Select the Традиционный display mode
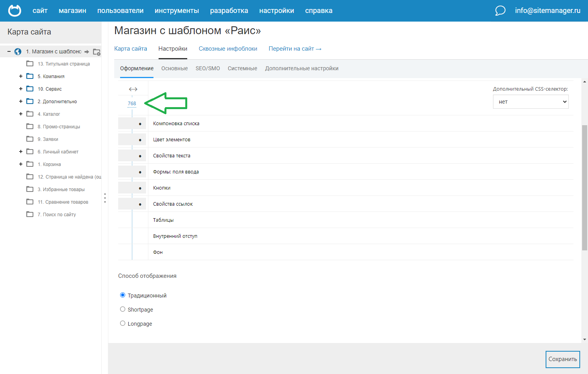588x374 pixels. (x=122, y=295)
